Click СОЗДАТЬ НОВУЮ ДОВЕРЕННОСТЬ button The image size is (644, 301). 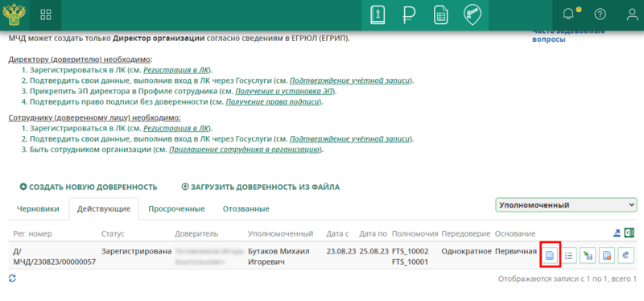click(x=89, y=188)
